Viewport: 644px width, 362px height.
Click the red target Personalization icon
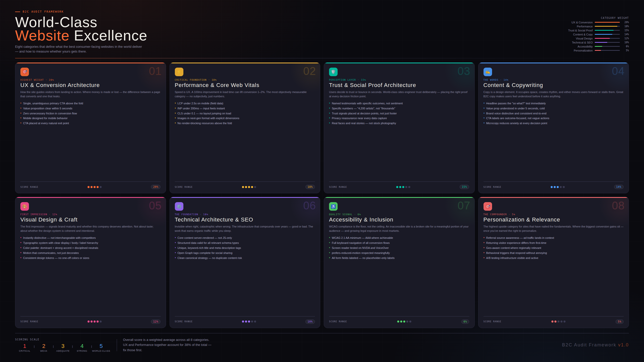point(488,206)
